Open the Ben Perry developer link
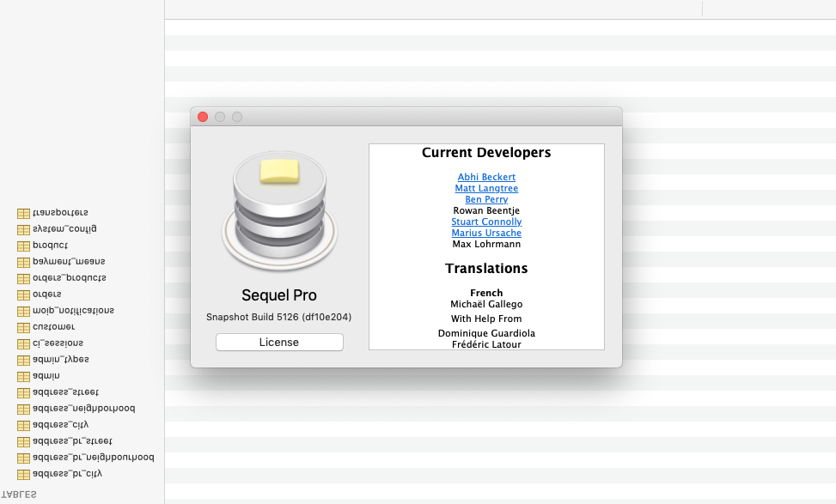 486,199
